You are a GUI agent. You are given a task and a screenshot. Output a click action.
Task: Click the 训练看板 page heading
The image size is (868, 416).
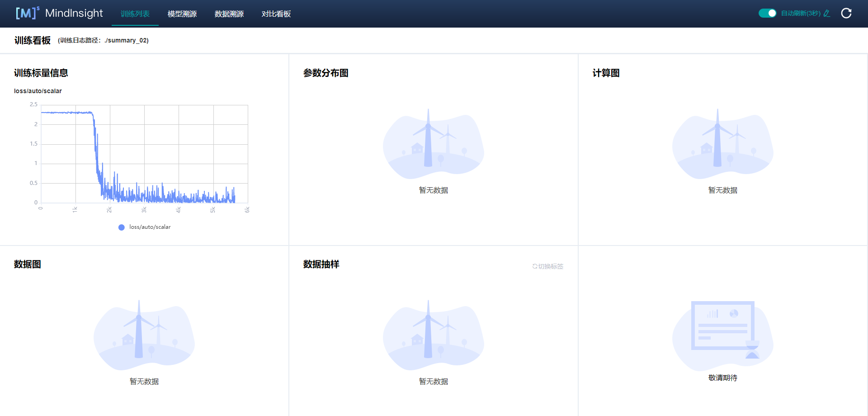(33, 40)
